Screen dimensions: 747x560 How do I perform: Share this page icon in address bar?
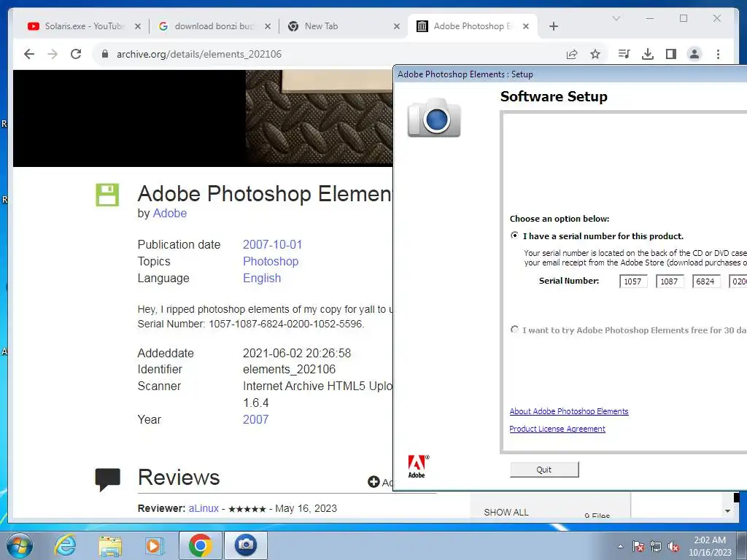pyautogui.click(x=572, y=54)
